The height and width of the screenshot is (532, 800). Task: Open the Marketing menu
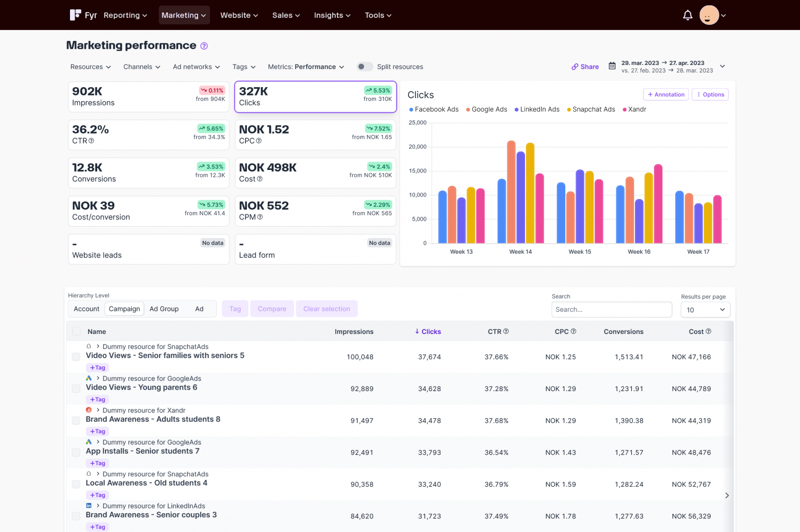(x=184, y=15)
